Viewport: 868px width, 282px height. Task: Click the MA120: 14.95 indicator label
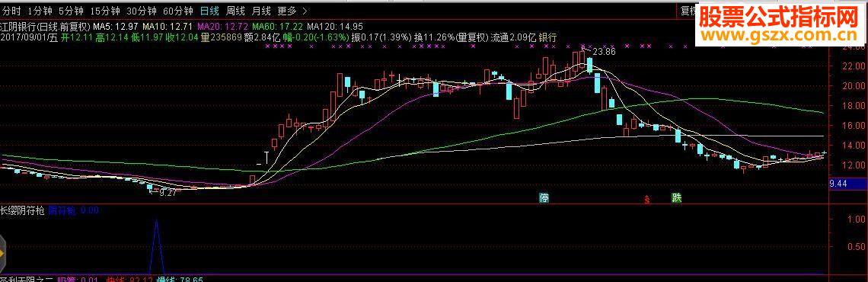coord(335,26)
